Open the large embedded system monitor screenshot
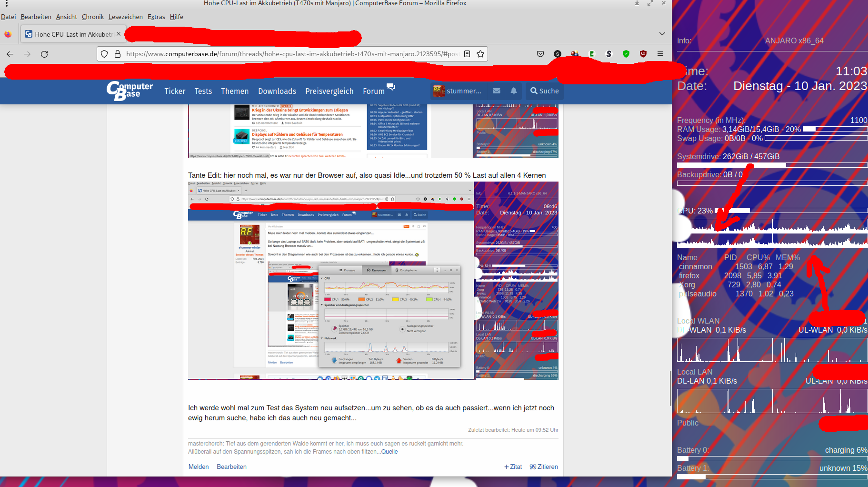 pos(373,281)
